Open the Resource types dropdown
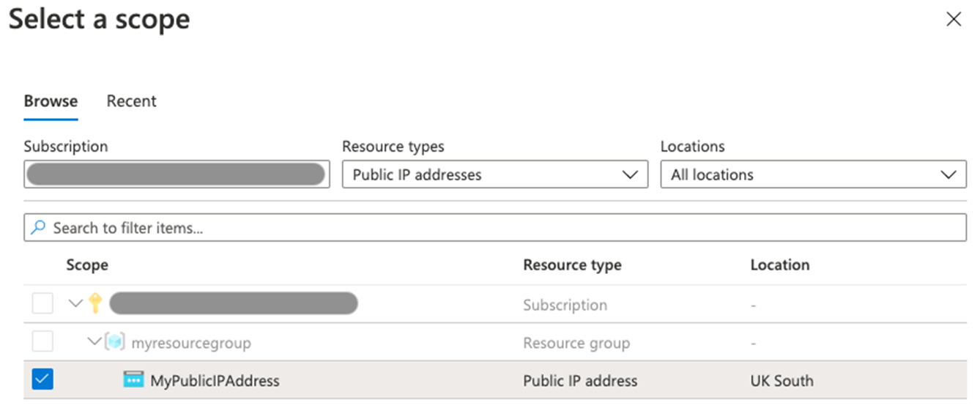The image size is (980, 411). (495, 174)
